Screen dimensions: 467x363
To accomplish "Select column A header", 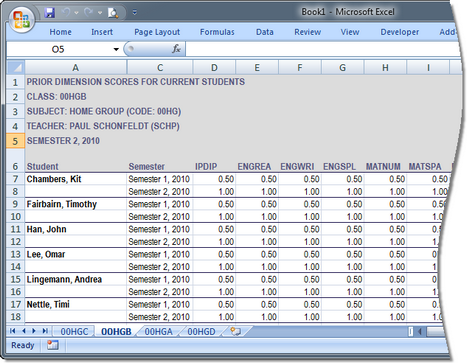I will pos(76,68).
